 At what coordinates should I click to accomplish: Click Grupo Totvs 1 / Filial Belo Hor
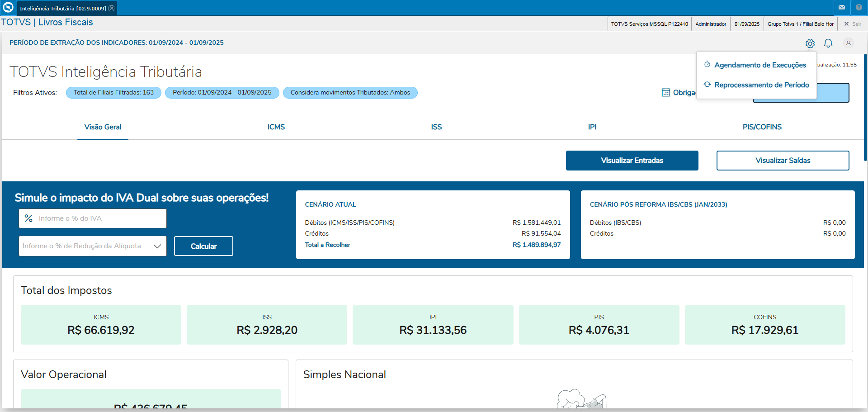[x=800, y=24]
